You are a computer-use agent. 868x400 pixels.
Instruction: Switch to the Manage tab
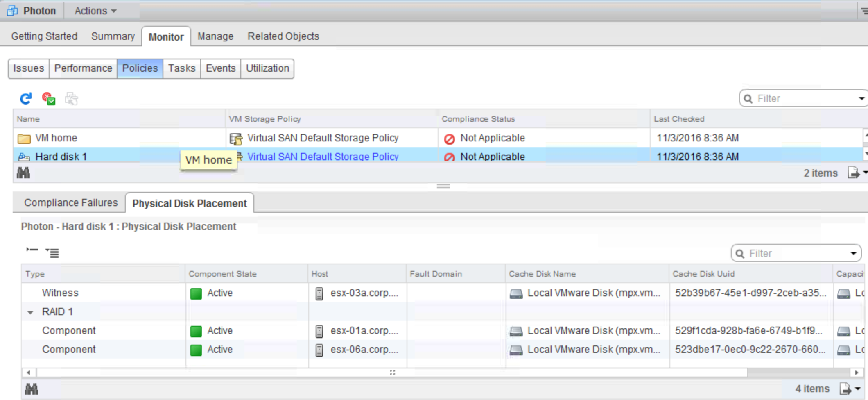click(215, 36)
